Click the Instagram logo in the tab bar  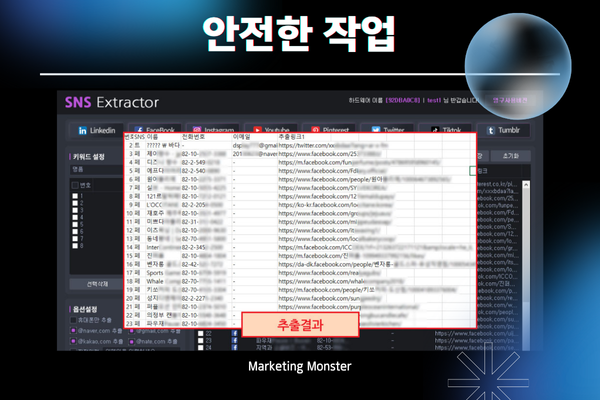coord(197,129)
